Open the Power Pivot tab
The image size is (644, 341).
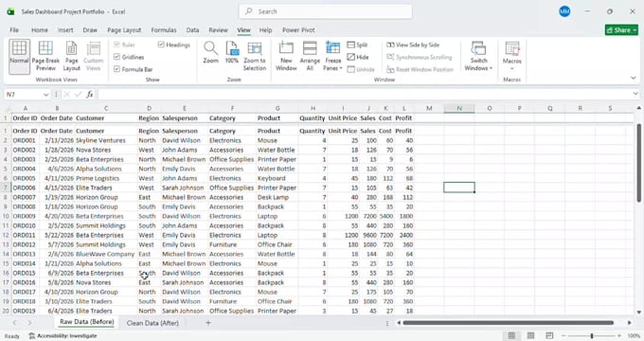point(298,30)
